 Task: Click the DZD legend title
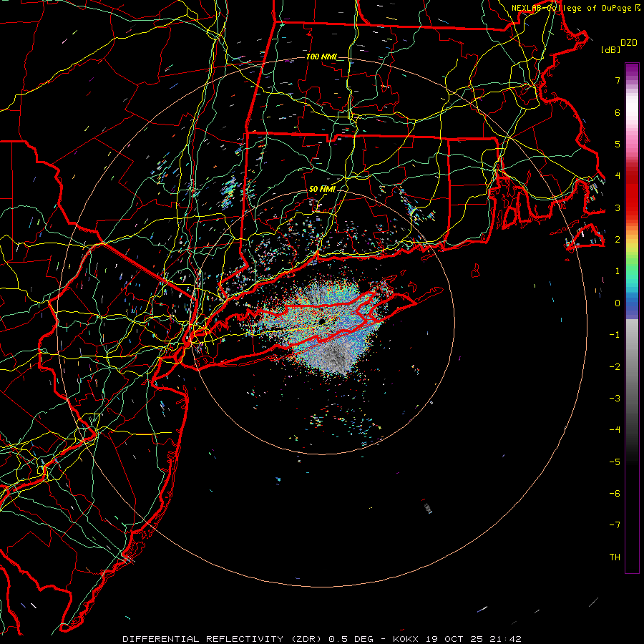(x=629, y=43)
